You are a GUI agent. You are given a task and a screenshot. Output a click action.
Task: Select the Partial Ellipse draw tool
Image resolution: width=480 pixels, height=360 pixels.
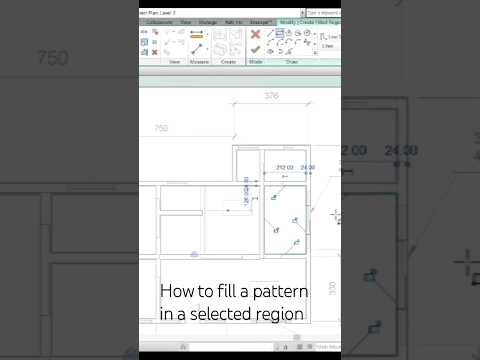pyautogui.click(x=280, y=52)
